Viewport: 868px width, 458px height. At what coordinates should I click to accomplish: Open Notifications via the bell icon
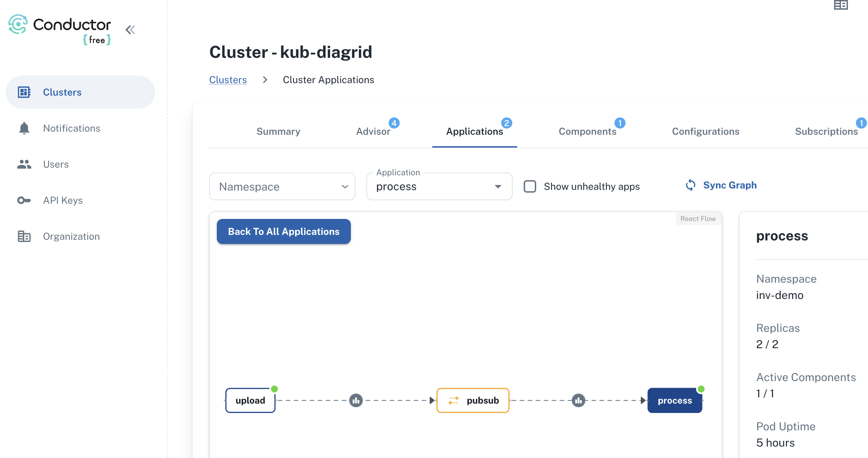[x=24, y=128]
